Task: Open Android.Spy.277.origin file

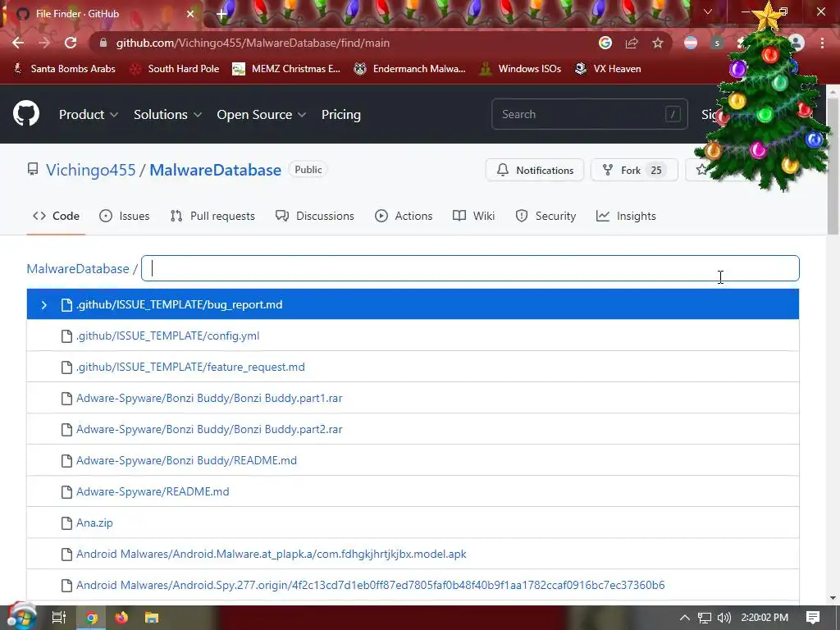Action: [x=413, y=585]
